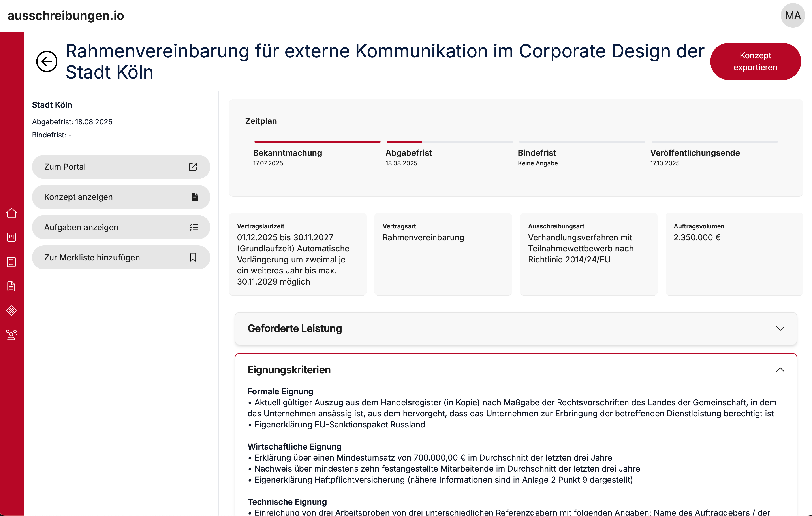
Task: Click the Abgabefrist progress bar
Action: pyautogui.click(x=449, y=142)
